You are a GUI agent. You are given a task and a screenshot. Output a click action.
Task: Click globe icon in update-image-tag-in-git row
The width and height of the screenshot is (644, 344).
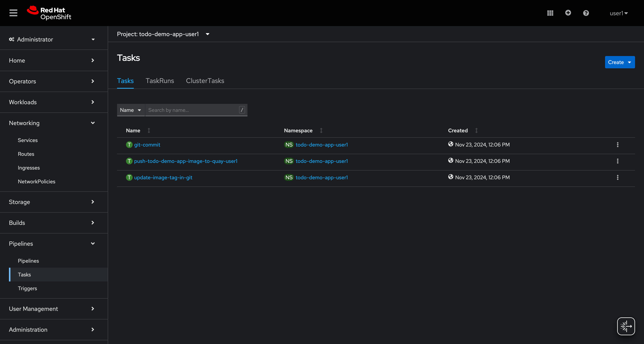point(451,177)
